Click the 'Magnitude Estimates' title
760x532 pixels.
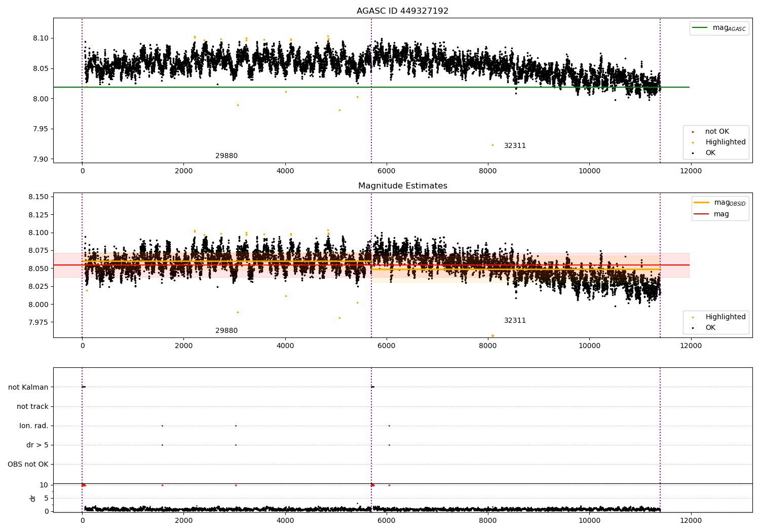403,186
